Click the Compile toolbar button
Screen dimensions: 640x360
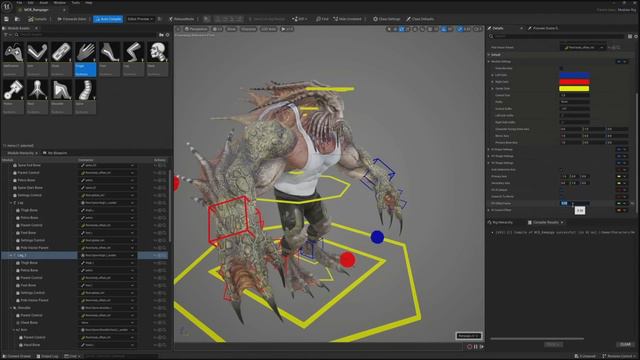point(38,19)
